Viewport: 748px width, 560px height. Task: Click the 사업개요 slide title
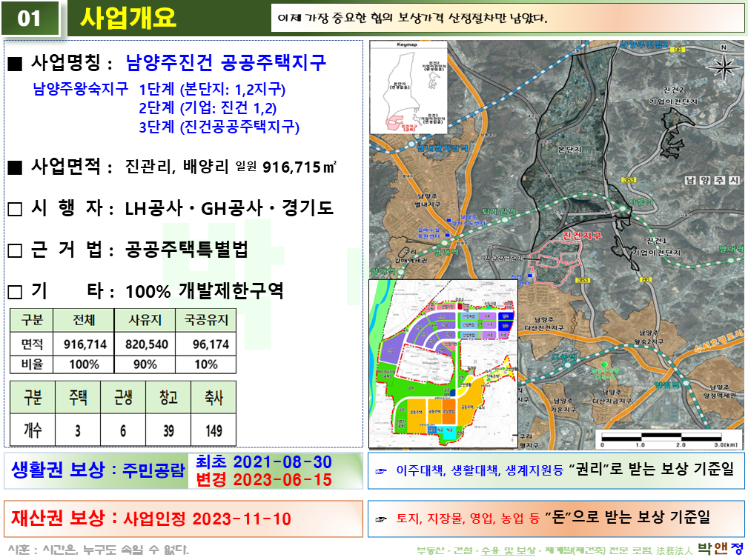[128, 18]
